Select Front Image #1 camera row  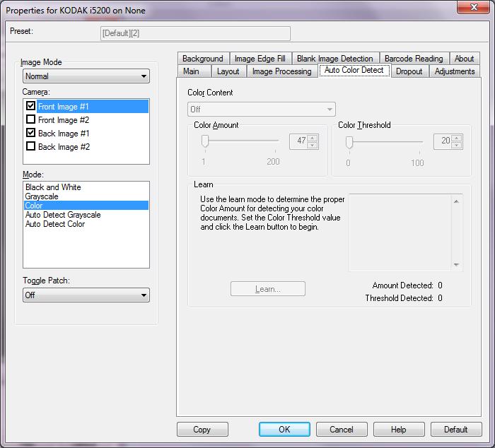click(93, 106)
